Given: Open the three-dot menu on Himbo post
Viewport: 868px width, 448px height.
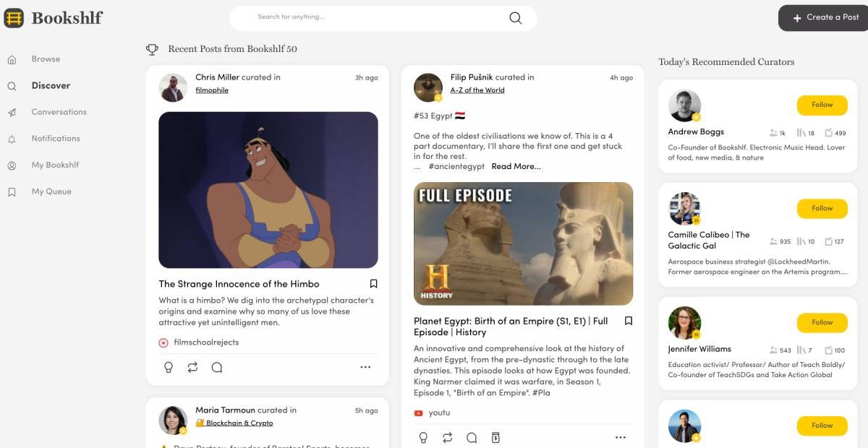Looking at the screenshot, I should pyautogui.click(x=365, y=367).
